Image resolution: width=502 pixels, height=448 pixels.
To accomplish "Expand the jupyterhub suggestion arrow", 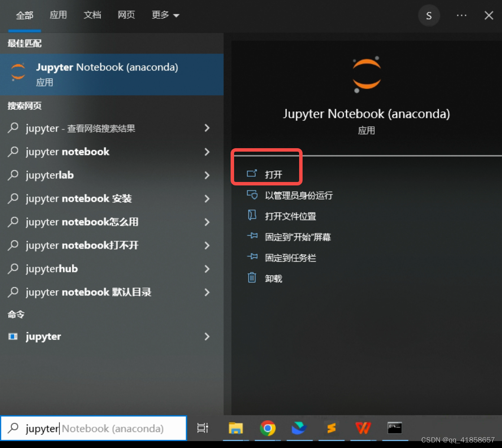I will [207, 269].
